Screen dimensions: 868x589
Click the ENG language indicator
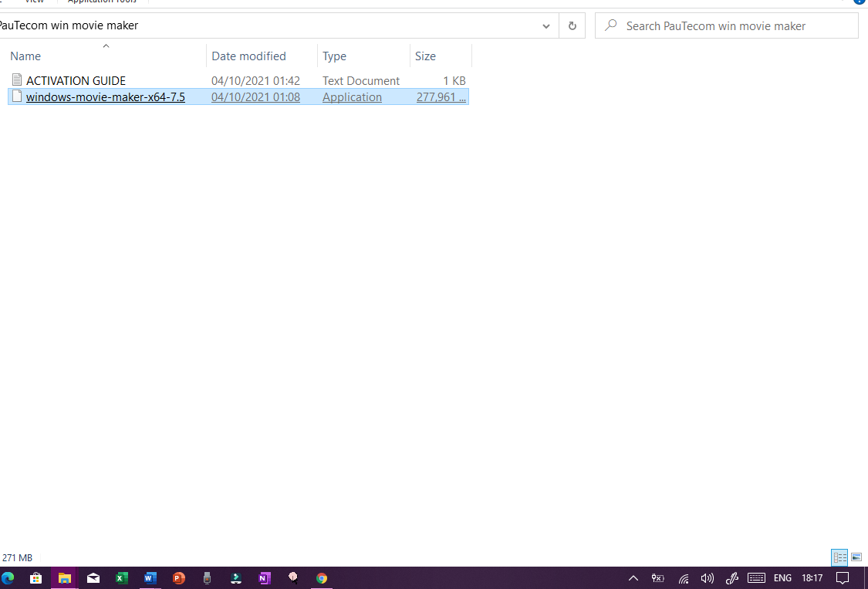tap(782, 578)
